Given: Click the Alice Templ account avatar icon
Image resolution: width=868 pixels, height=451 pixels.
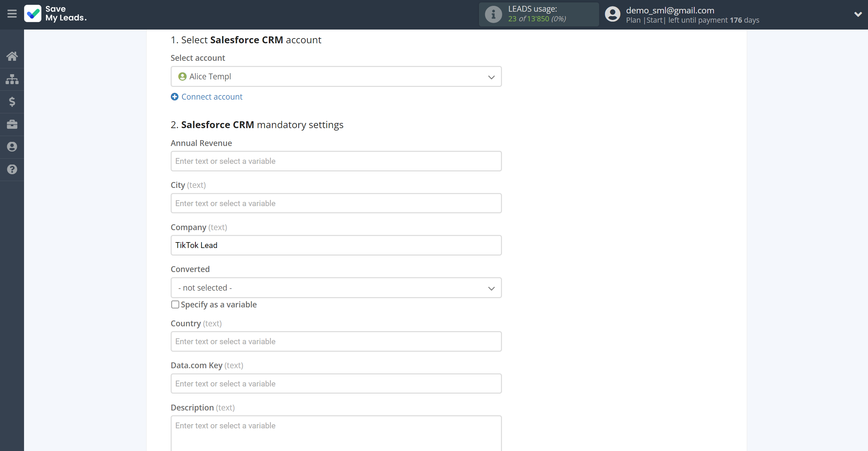Looking at the screenshot, I should (182, 77).
